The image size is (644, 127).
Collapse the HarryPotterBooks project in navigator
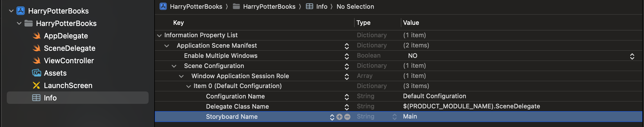pyautogui.click(x=11, y=11)
